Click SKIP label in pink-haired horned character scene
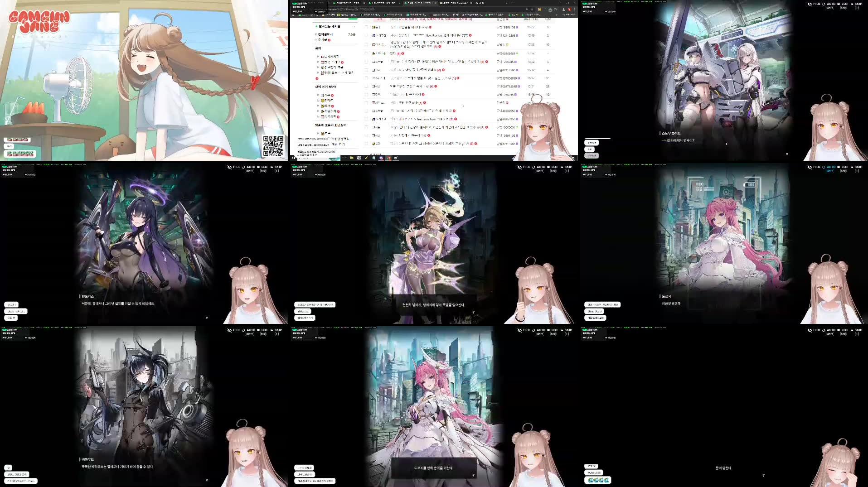This screenshot has height=487, width=868. coord(568,330)
